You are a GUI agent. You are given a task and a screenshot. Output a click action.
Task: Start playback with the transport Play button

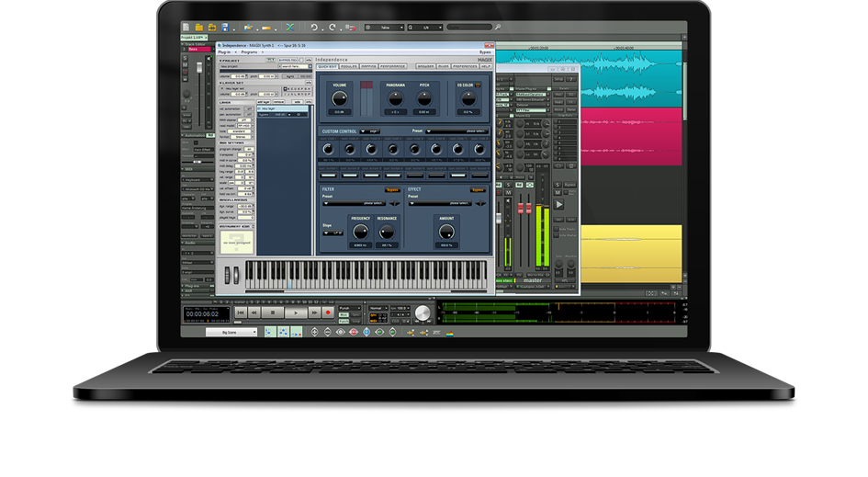pos(296,313)
